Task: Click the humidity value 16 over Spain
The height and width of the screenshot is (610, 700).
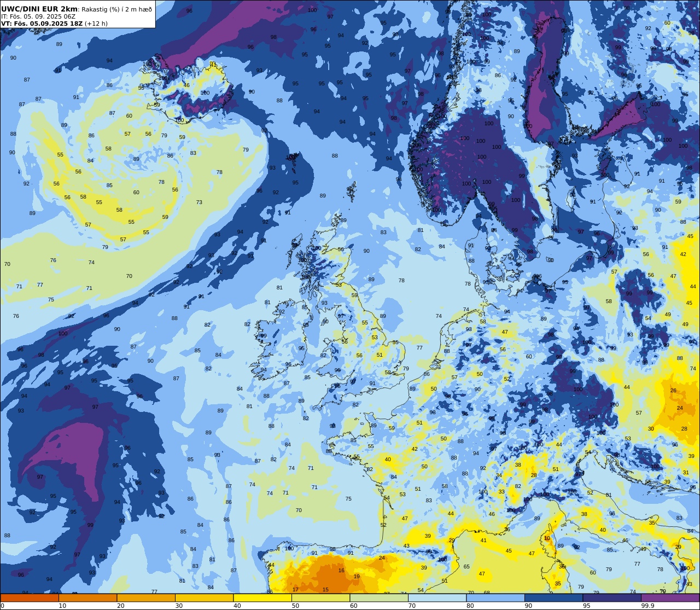Action: [341, 571]
